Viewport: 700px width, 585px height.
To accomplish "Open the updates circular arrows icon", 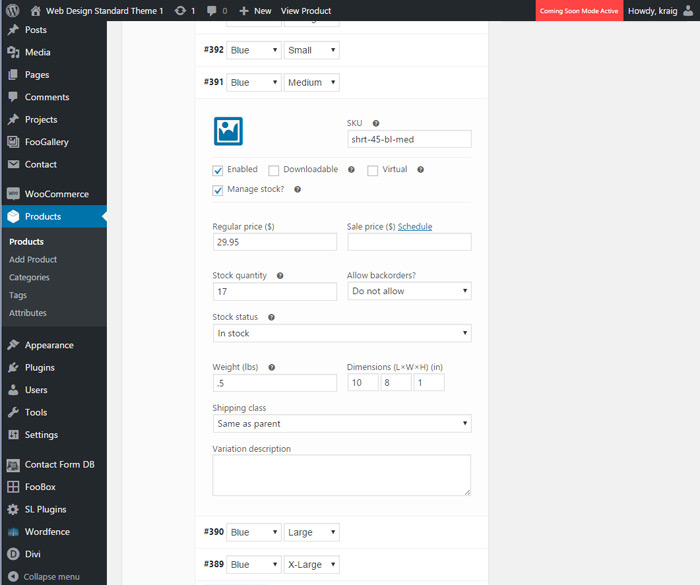I will (180, 11).
